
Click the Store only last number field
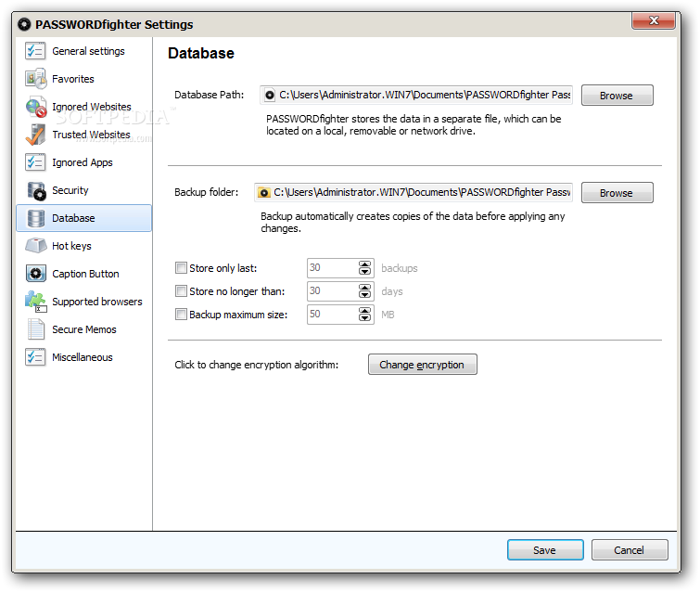(340, 268)
